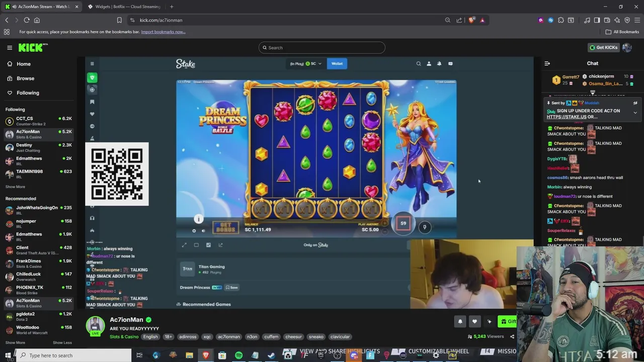Expand Following list with Show More

(x=15, y=187)
